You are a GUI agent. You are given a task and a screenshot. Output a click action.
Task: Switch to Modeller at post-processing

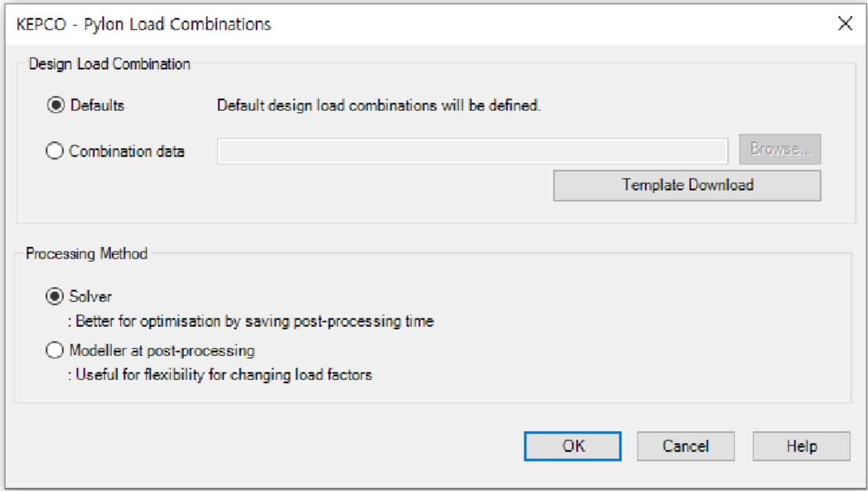point(54,350)
